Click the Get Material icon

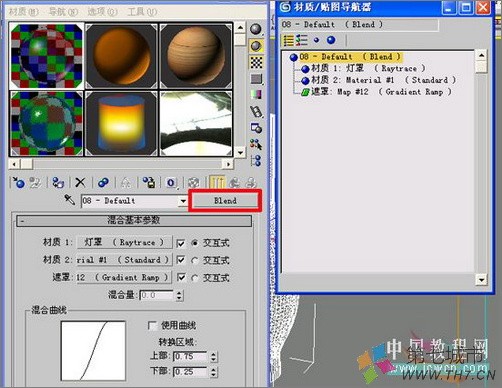point(19,182)
